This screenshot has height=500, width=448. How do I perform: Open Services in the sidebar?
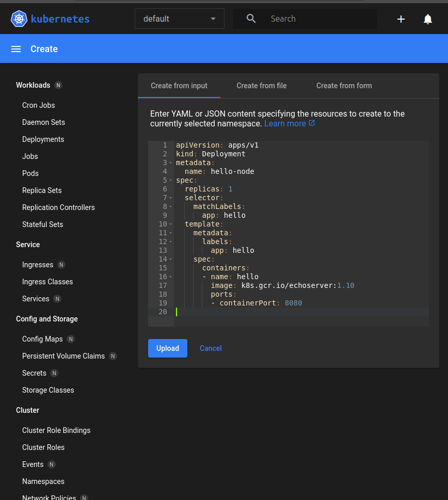(x=36, y=299)
